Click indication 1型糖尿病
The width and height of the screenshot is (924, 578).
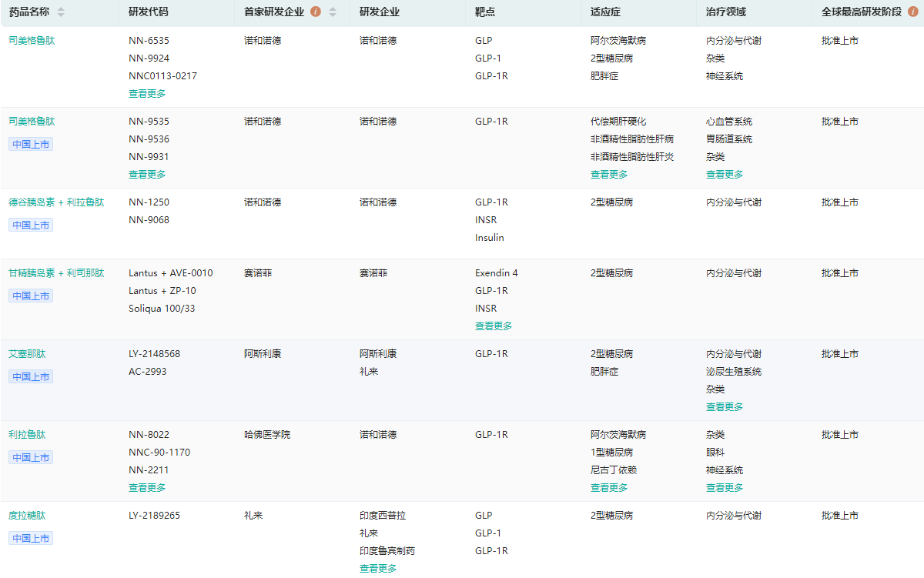point(611,453)
